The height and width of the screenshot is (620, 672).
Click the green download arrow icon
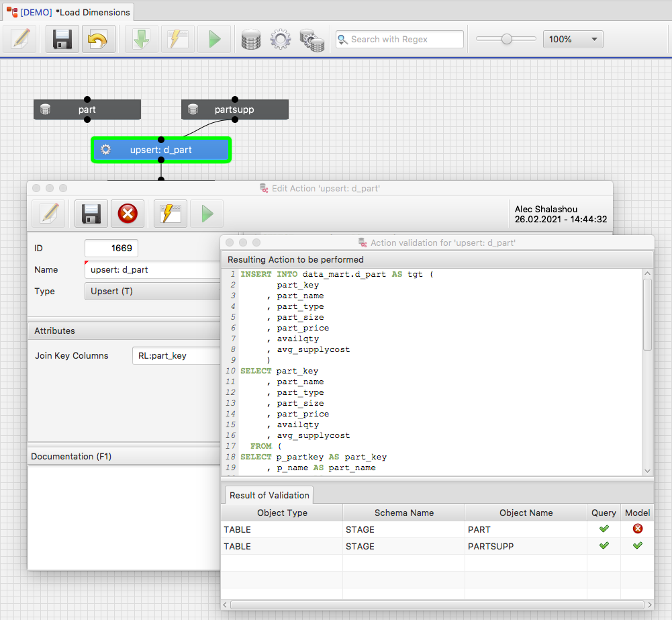[x=142, y=39]
